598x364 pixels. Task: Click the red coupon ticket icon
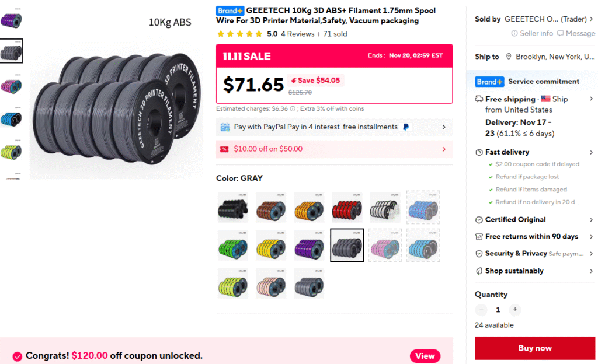coord(224,149)
